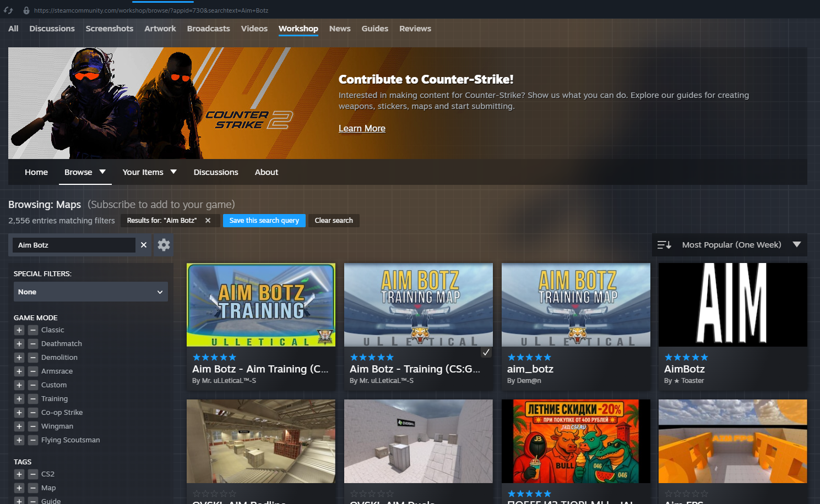The image size is (820, 504).
Task: Go to the Broadcasts tab
Action: pos(208,29)
